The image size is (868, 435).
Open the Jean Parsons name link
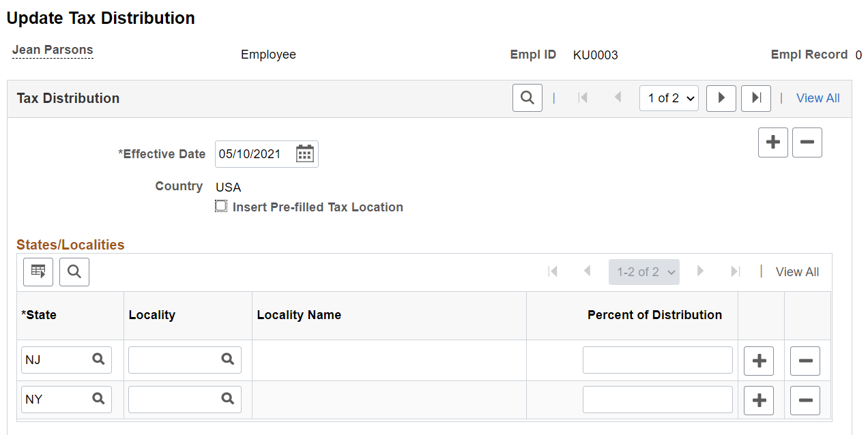coord(53,50)
